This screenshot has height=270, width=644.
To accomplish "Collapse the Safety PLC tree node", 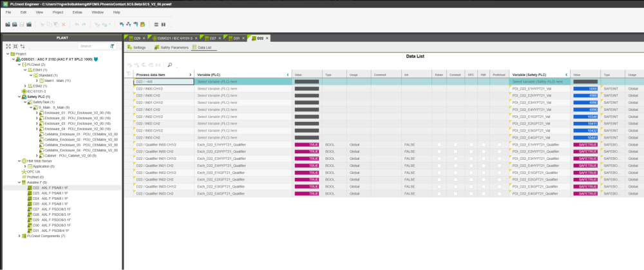I will tap(19, 97).
